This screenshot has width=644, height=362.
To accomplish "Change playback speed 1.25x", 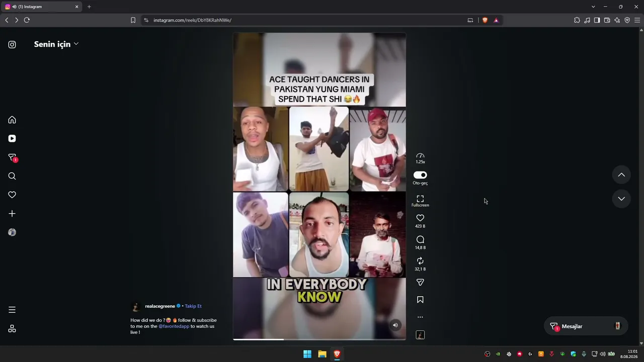I will [x=420, y=158].
